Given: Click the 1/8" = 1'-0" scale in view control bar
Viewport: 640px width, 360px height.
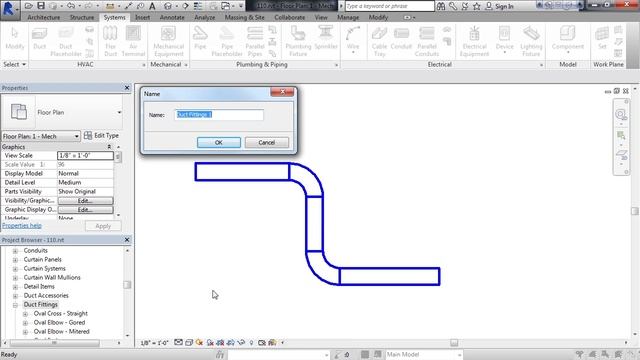Looking at the screenshot, I should (154, 343).
